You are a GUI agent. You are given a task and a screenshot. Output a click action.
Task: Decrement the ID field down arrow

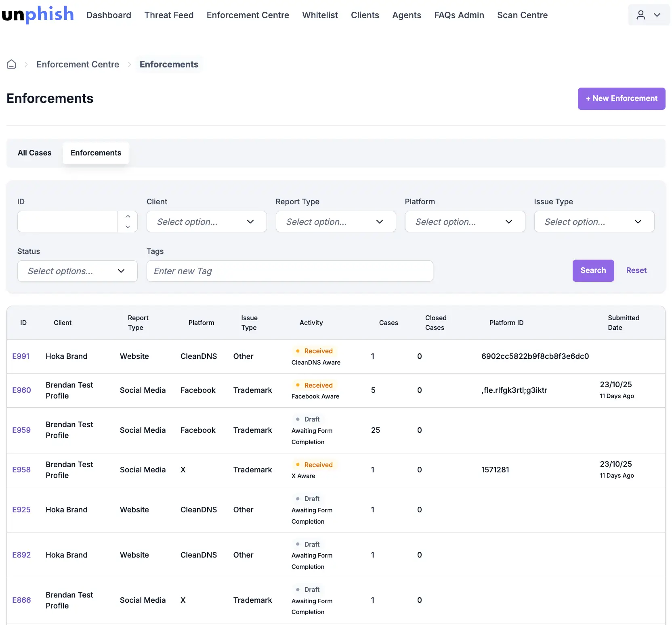(128, 227)
